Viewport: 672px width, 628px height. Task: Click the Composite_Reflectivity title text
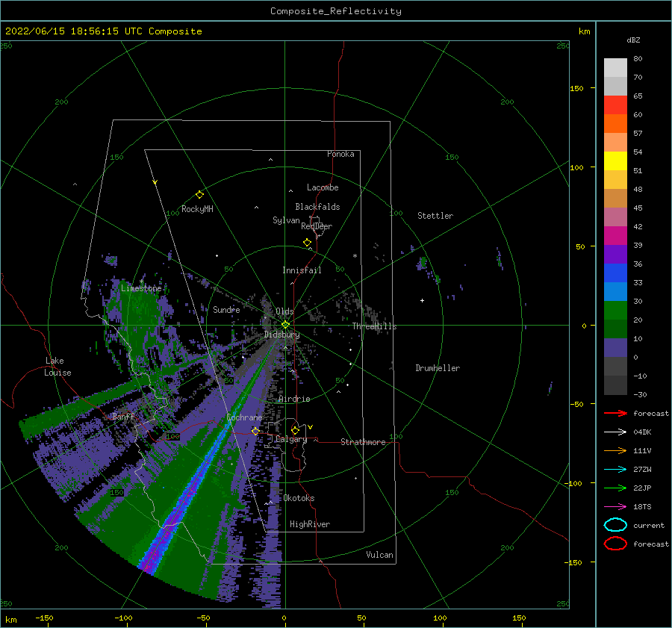tap(336, 11)
